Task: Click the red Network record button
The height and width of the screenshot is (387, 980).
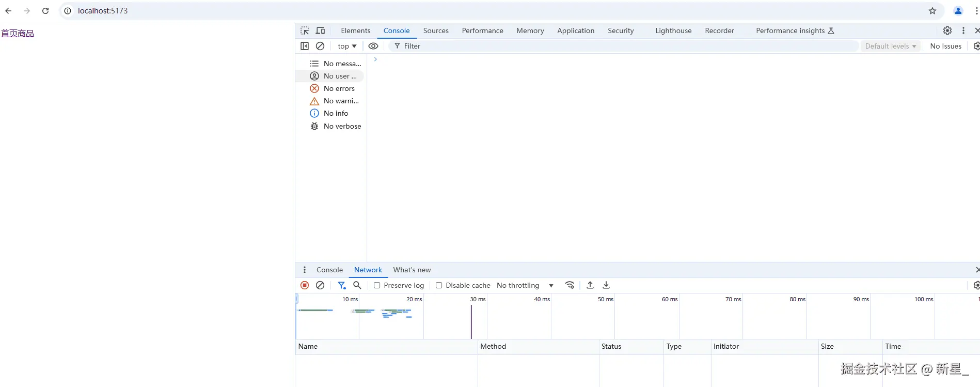Action: pos(305,285)
